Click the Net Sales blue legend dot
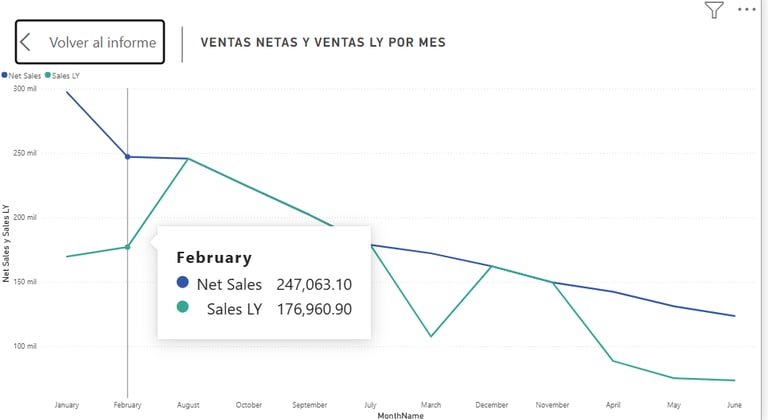768x420 pixels. 4,75
